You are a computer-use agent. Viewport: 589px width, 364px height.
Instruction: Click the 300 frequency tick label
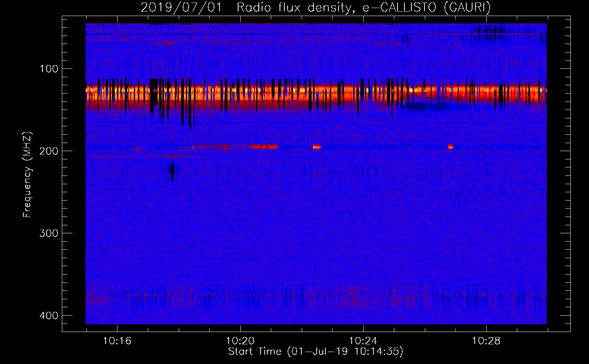click(49, 233)
